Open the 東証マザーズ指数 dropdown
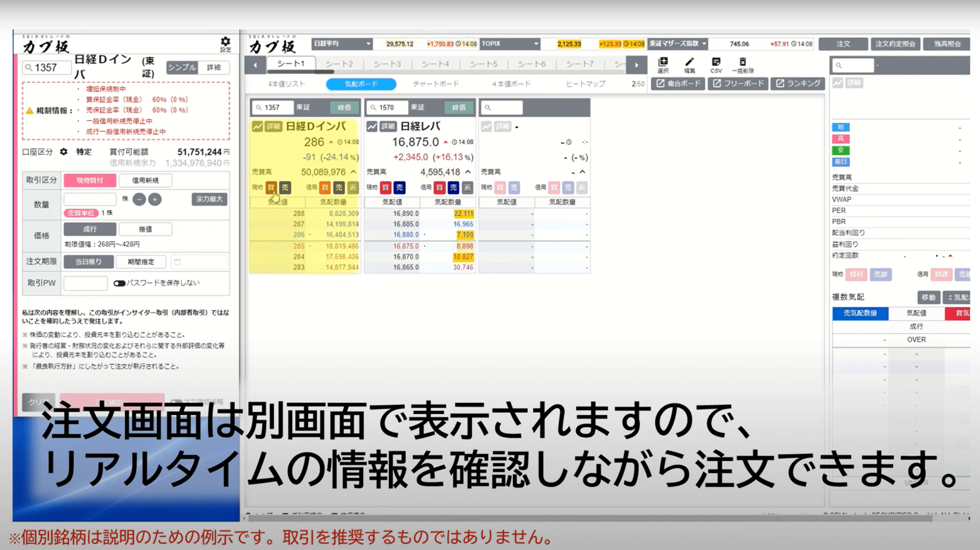Screen dimensions: 980x550 pos(678,44)
